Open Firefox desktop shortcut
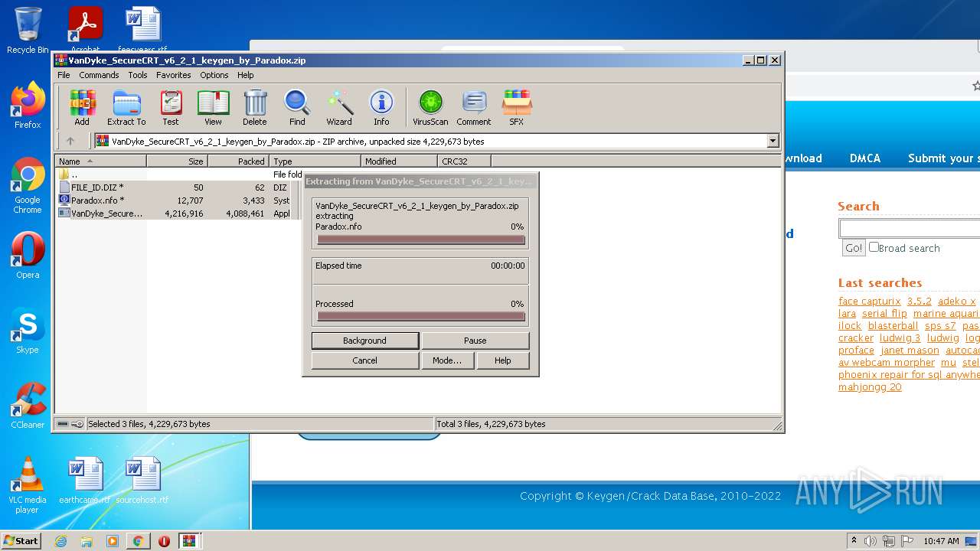 (x=28, y=106)
